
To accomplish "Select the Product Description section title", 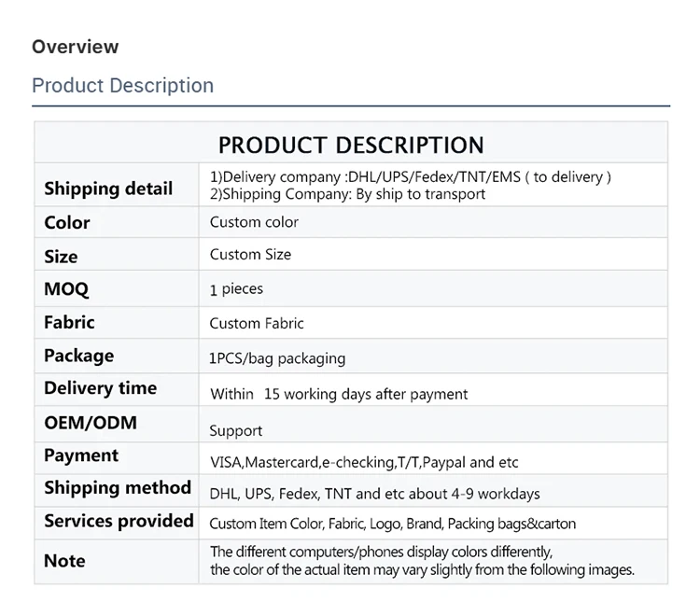I will point(122,86).
